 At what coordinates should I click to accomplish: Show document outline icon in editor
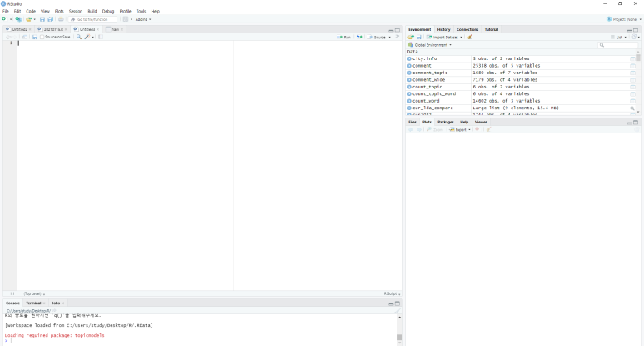tap(397, 37)
